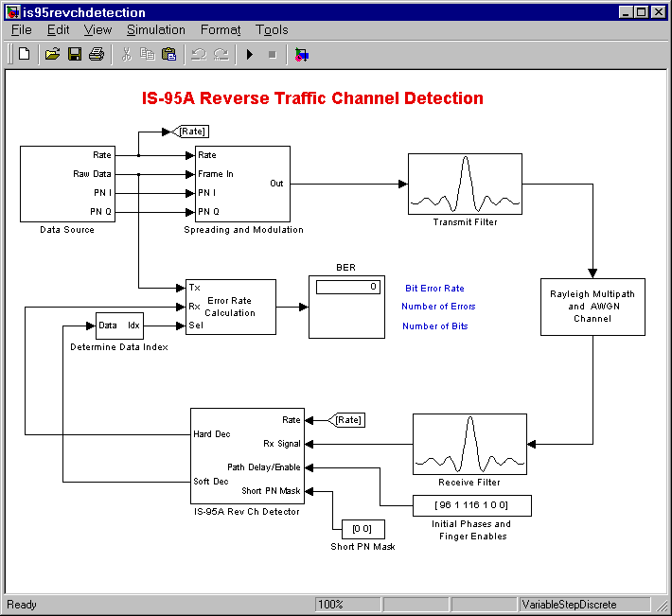Click the Short PN Mask constant block
Viewport: 672px width, 616px height.
click(362, 528)
